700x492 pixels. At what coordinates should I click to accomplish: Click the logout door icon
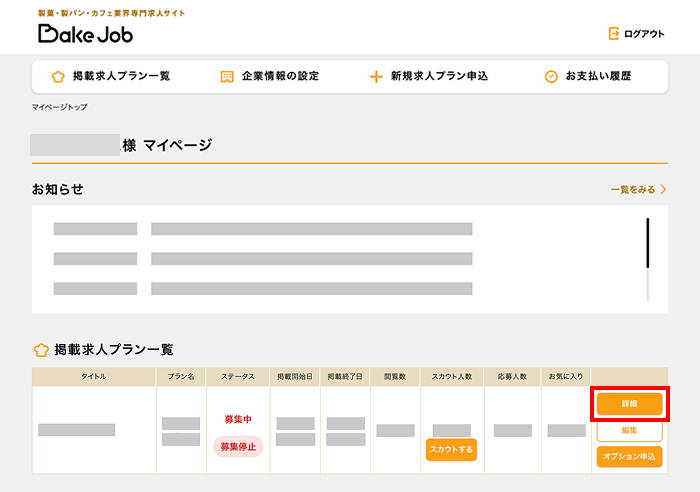click(x=614, y=34)
